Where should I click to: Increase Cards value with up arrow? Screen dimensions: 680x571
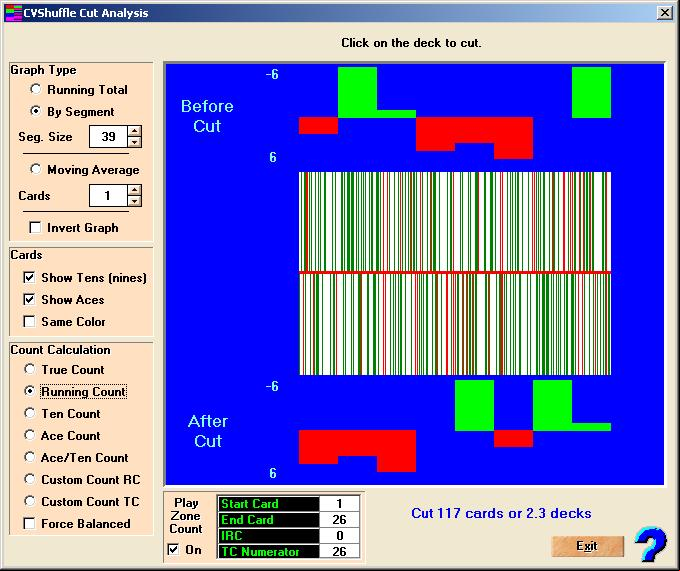point(135,190)
